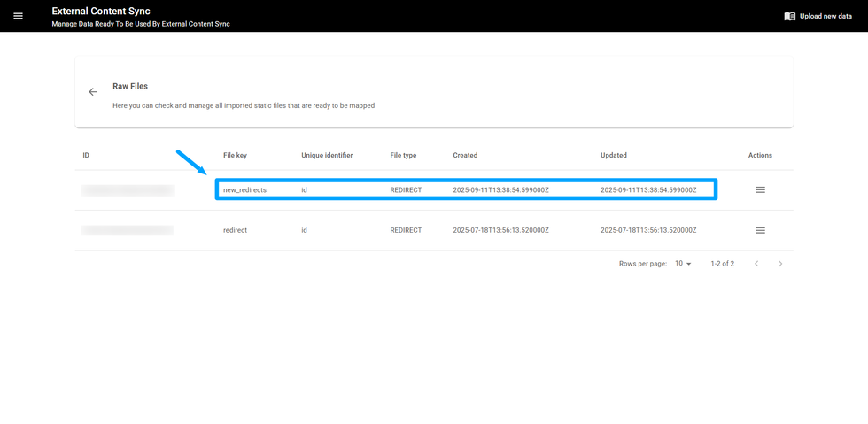Click updated timestamp in redirect row

click(648, 230)
